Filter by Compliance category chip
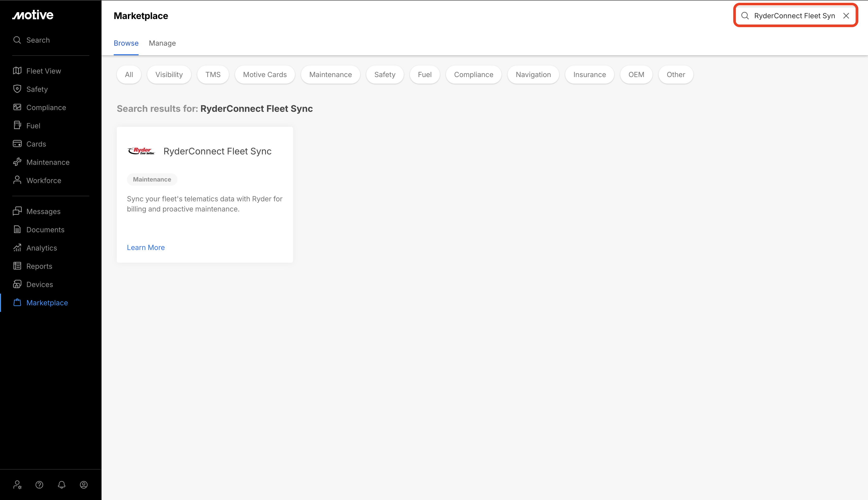The height and width of the screenshot is (500, 868). click(x=474, y=75)
